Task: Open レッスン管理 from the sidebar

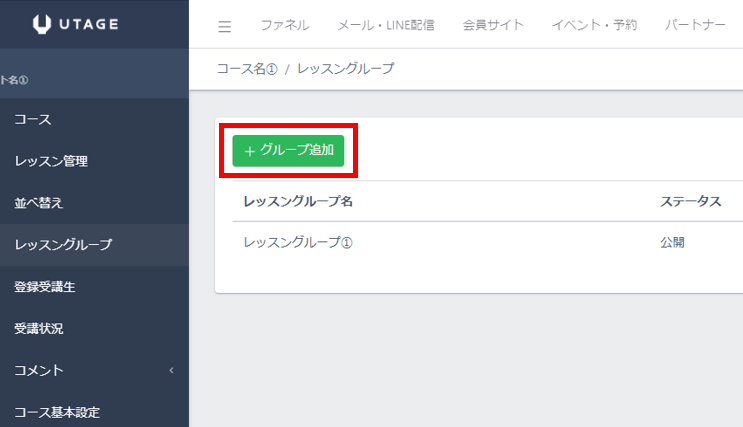Action: point(51,161)
